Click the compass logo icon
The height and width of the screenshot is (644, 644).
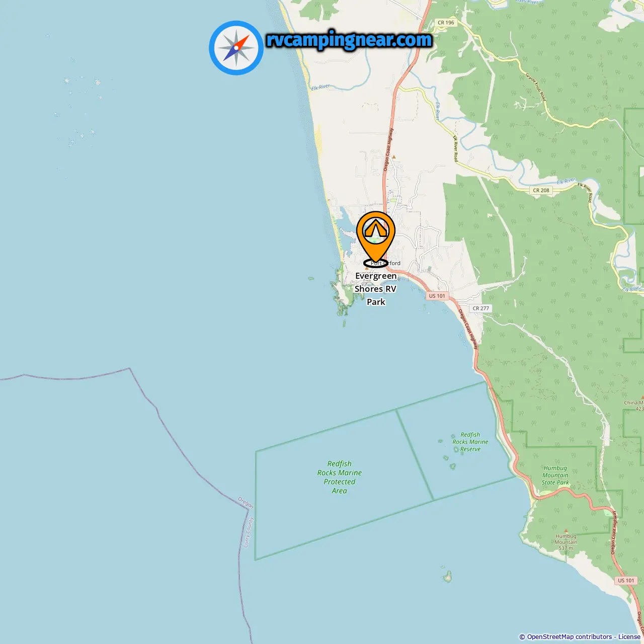coord(236,48)
